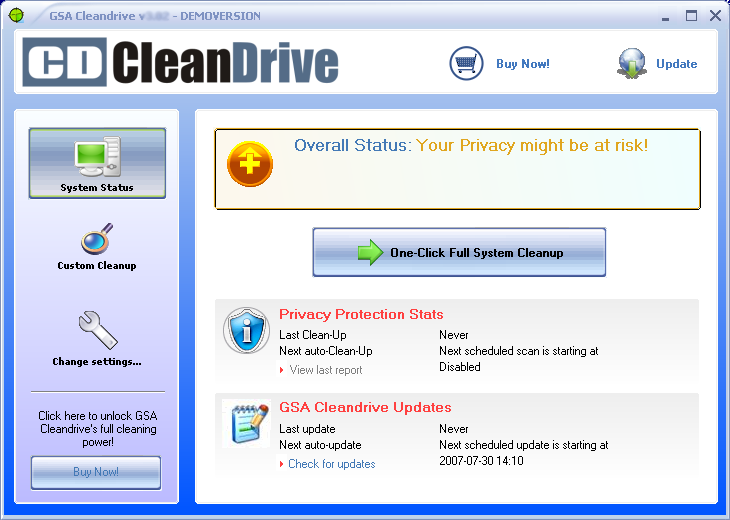Screen dimensions: 730x520
Task: Switch to the Custom Cleanup section
Action: (97, 266)
